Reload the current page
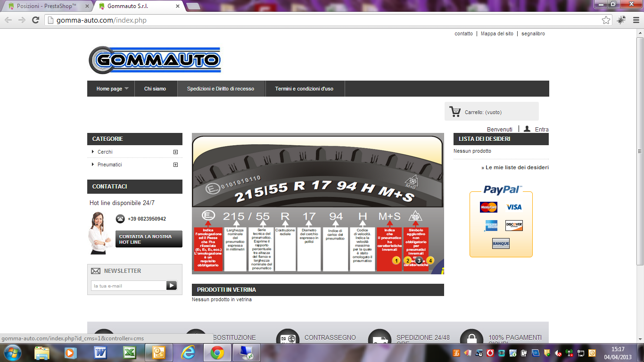 pyautogui.click(x=35, y=20)
